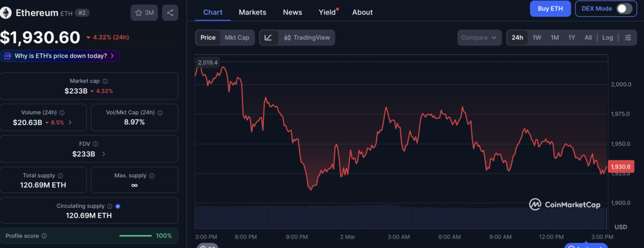
Task: Click the Total supply 120.69M ETH value
Action: point(43,185)
